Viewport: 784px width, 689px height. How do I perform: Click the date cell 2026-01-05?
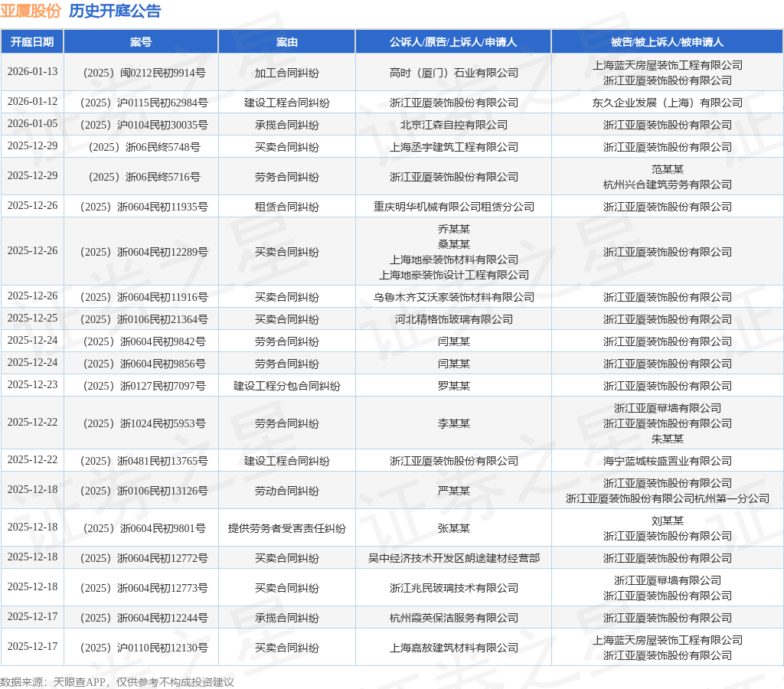click(x=32, y=123)
